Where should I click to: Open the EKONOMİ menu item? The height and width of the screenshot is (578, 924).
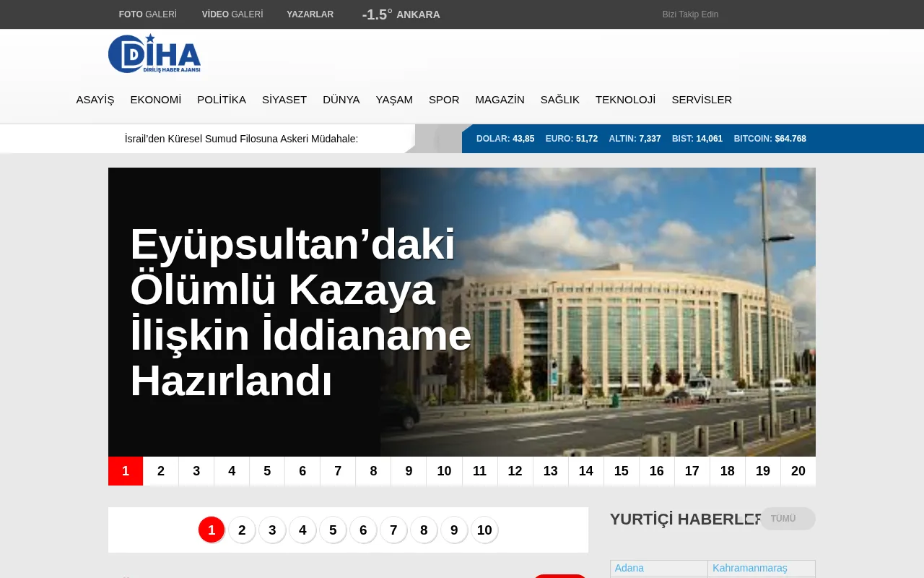[x=156, y=100]
